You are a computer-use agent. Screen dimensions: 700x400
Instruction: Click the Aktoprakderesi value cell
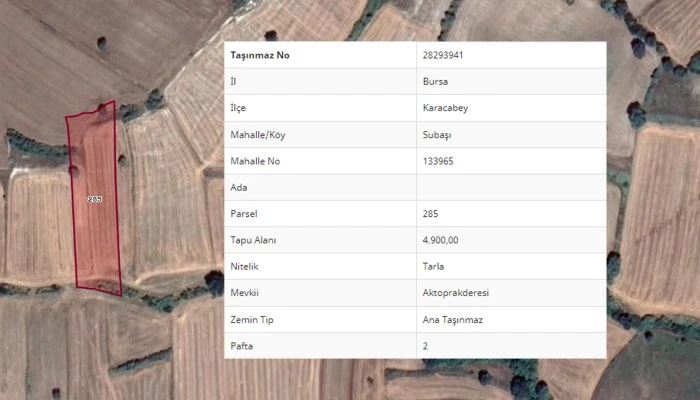[455, 293]
